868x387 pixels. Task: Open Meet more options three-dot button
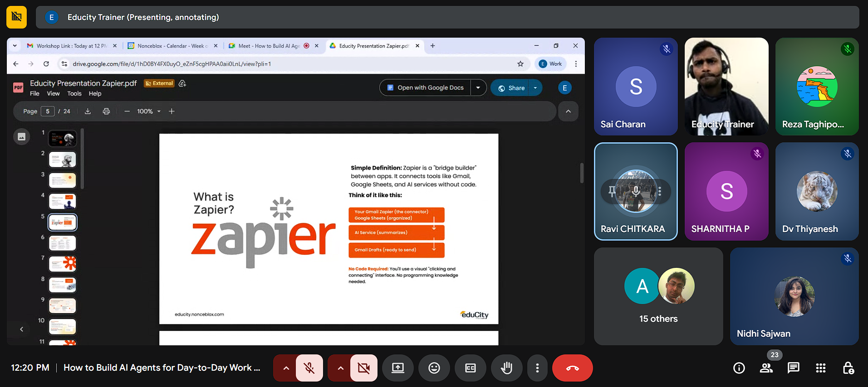(537, 368)
